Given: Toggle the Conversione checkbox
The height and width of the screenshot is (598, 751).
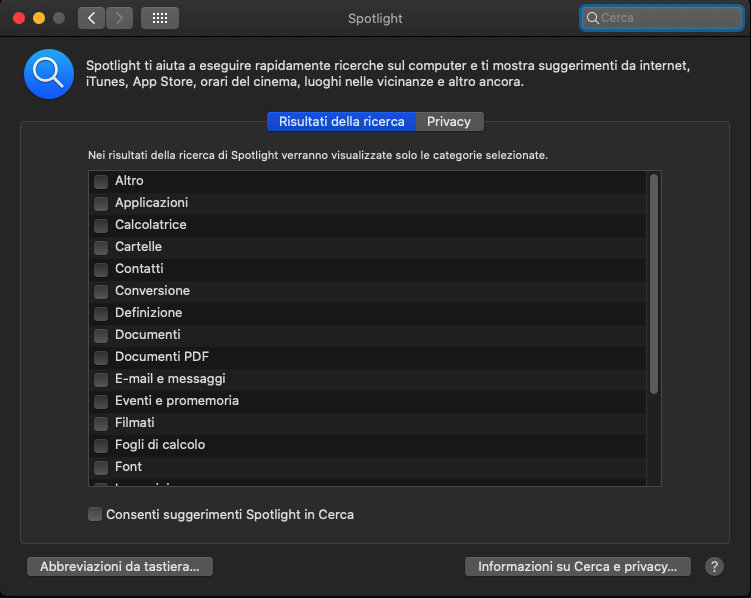Looking at the screenshot, I should click(x=101, y=291).
